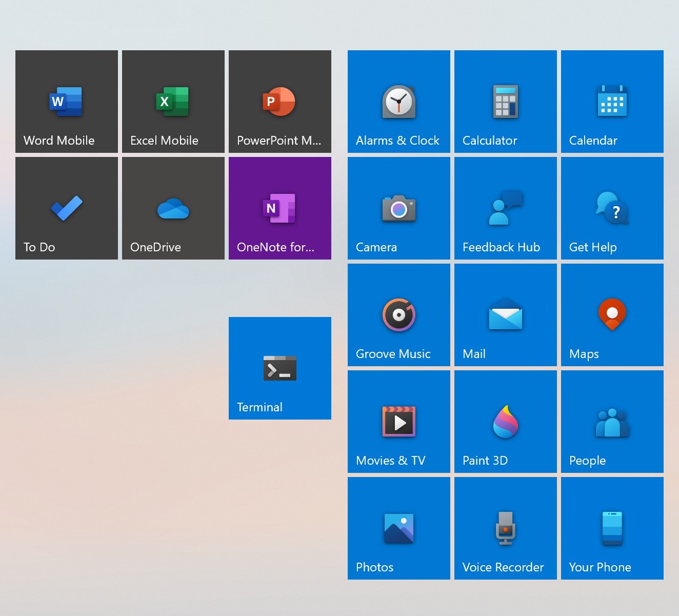
Task: Open the Mail tile
Action: click(505, 315)
